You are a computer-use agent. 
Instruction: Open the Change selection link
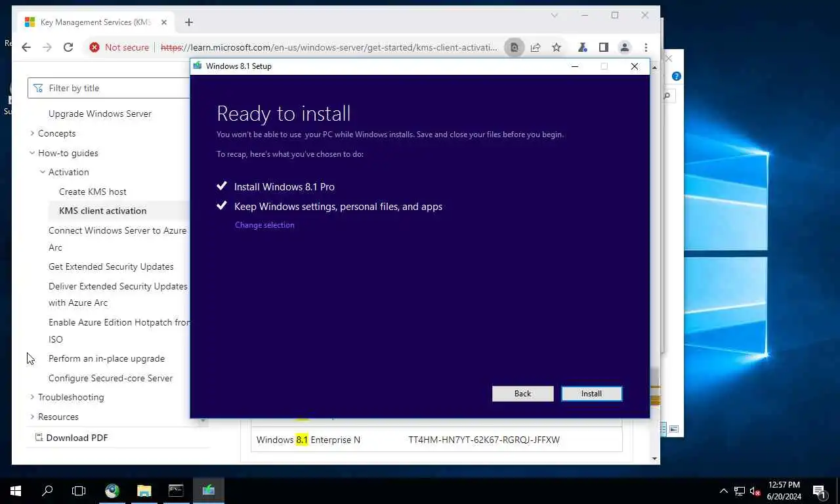point(264,225)
